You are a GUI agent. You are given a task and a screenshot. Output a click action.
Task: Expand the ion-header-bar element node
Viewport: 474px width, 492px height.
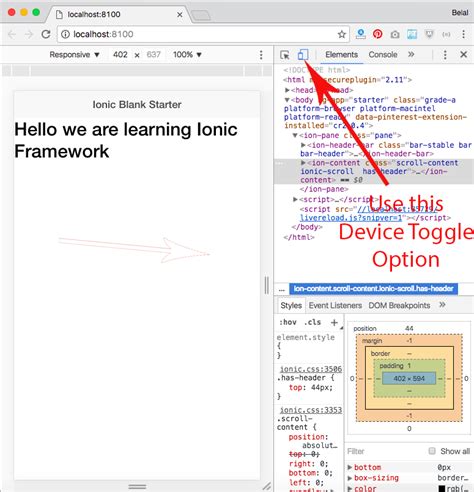pyautogui.click(x=303, y=145)
